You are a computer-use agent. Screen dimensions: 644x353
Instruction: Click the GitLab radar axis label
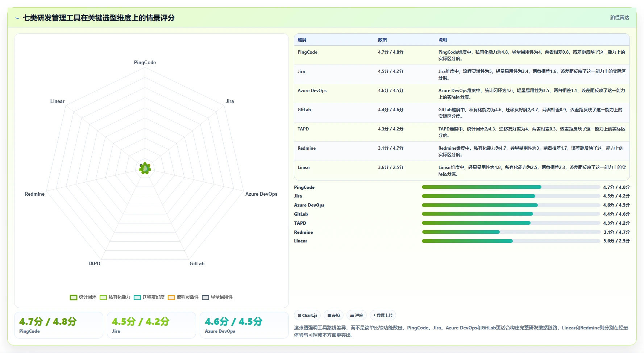point(197,263)
